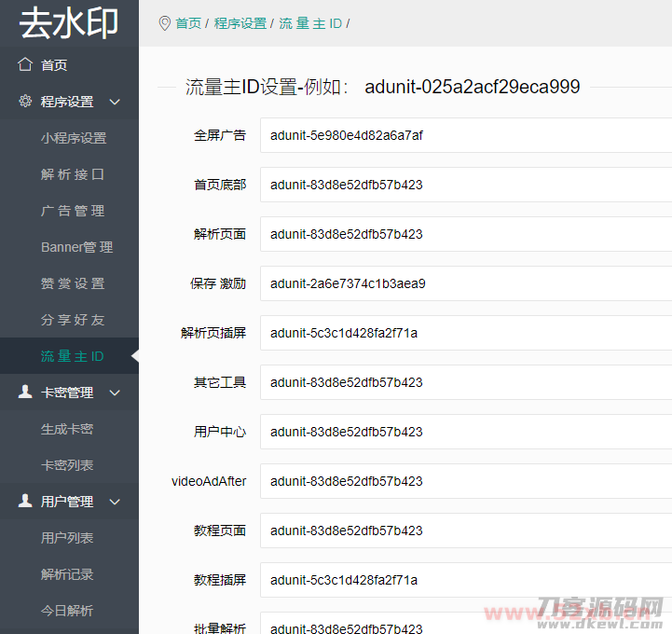672x634 pixels.
Task: Click the gear icon beside 程序设置
Action: point(25,102)
